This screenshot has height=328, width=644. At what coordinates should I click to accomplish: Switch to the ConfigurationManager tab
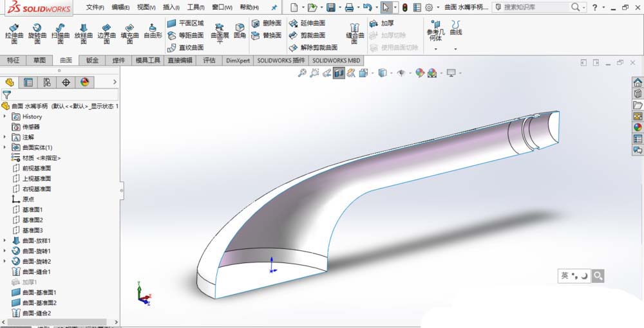[x=47, y=82]
